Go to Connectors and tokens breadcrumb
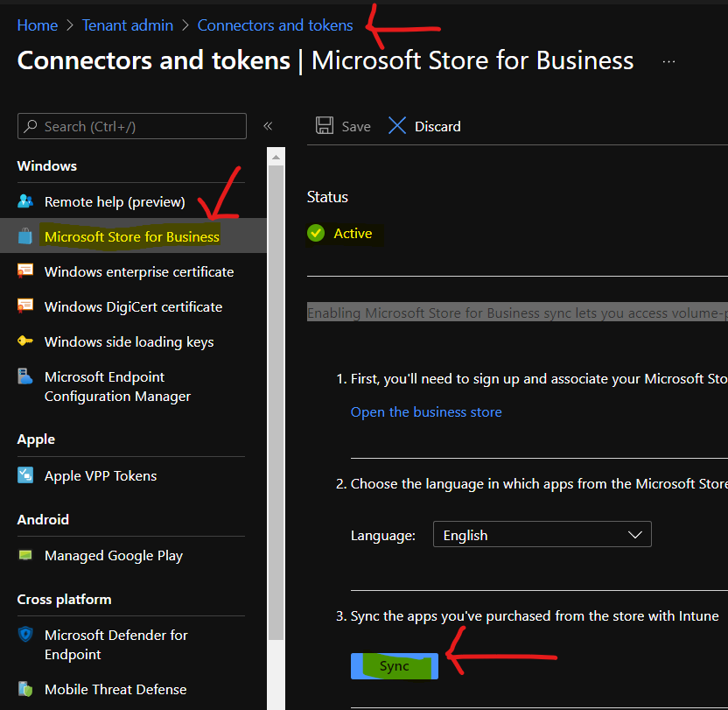The height and width of the screenshot is (710, 728). tap(276, 25)
